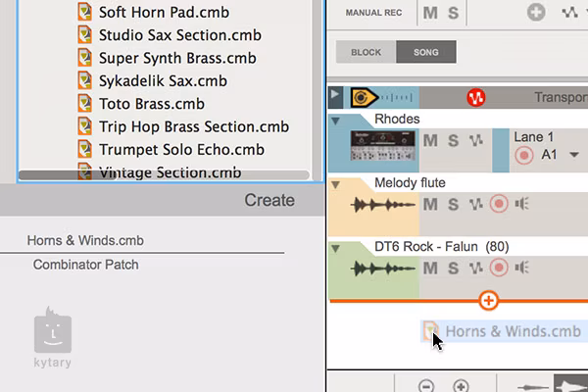Solo the DT6 Rock - Falun track
This screenshot has height=392, width=588.
[x=453, y=269]
